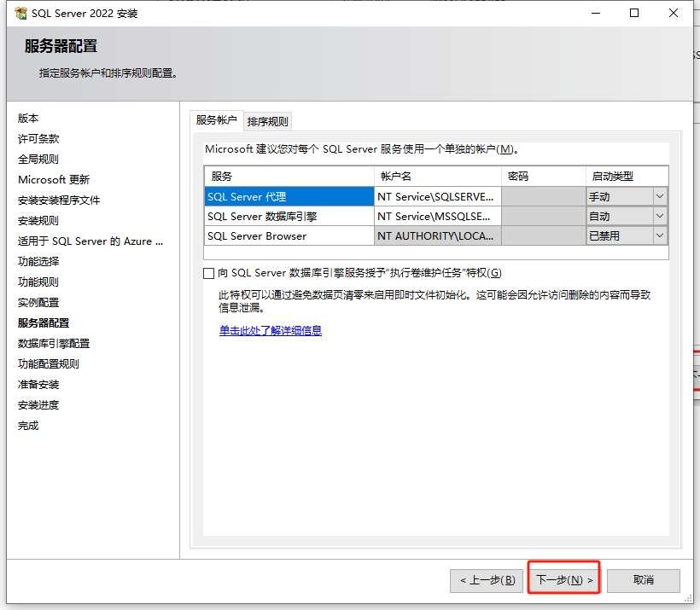Select the 全局规则 step in the sidebar

[x=38, y=160]
